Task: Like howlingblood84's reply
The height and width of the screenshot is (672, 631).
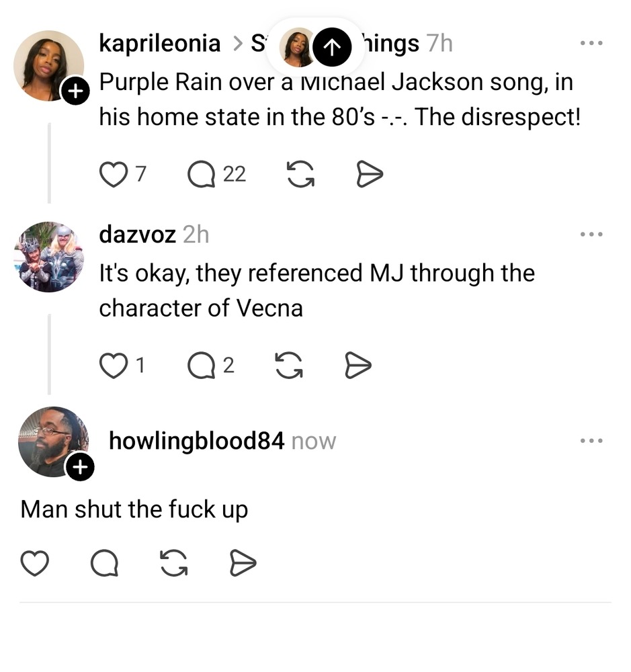Action: click(x=34, y=563)
